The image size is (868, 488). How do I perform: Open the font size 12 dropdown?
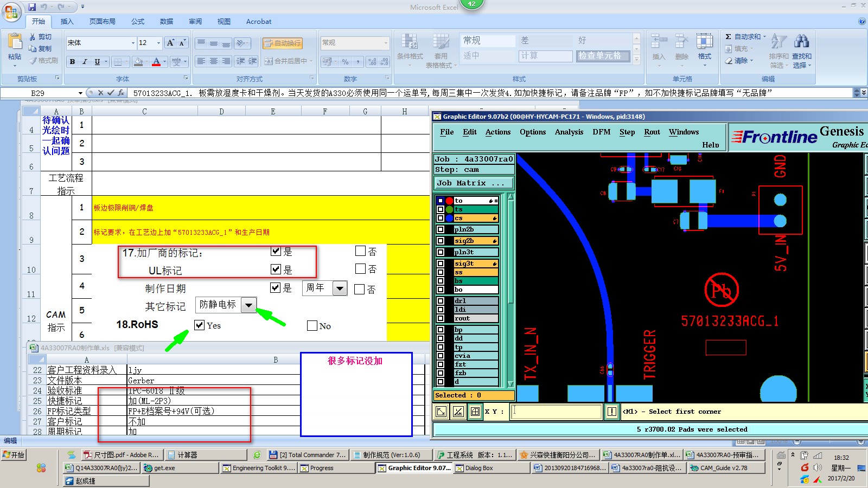pyautogui.click(x=158, y=43)
